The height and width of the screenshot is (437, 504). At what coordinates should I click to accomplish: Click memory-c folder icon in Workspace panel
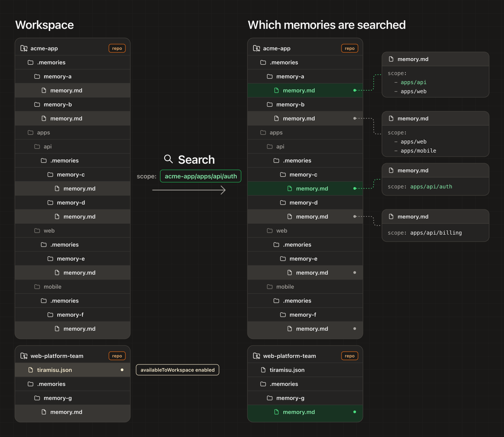pyautogui.click(x=50, y=174)
